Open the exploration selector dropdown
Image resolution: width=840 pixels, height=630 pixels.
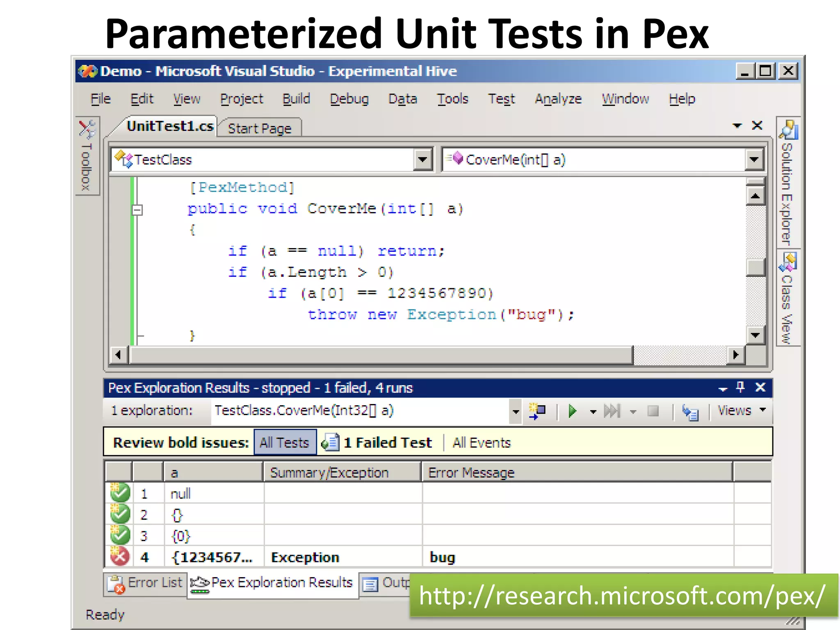(516, 411)
